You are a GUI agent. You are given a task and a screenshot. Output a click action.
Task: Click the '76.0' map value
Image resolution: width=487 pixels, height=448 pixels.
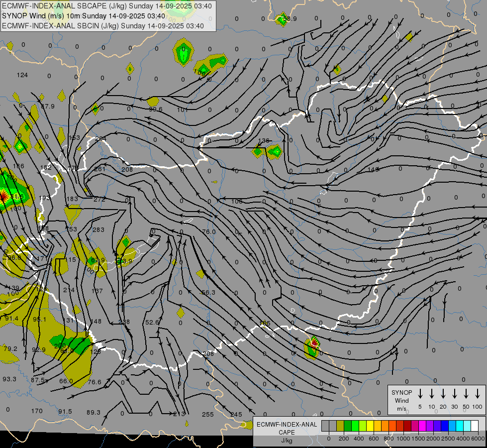pyautogui.click(x=209, y=231)
